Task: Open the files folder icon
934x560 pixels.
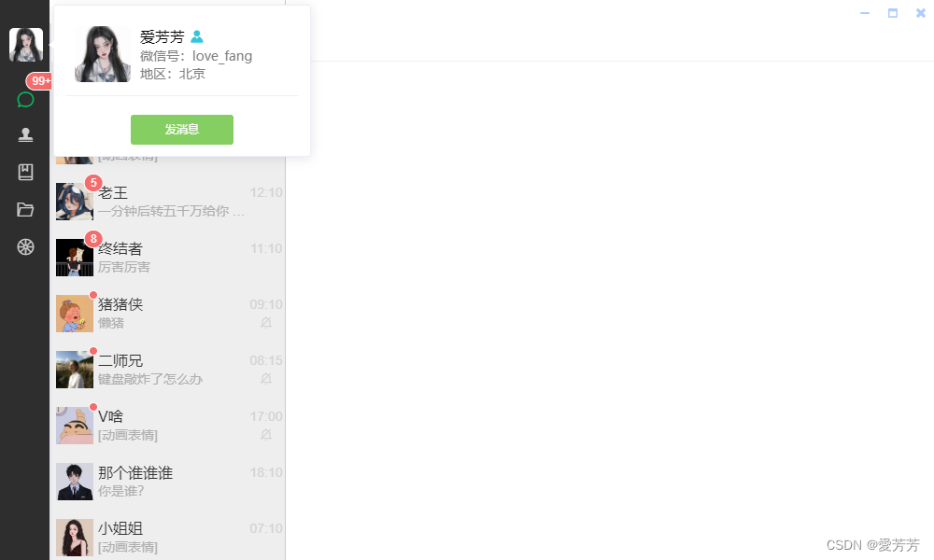Action: pos(25,209)
